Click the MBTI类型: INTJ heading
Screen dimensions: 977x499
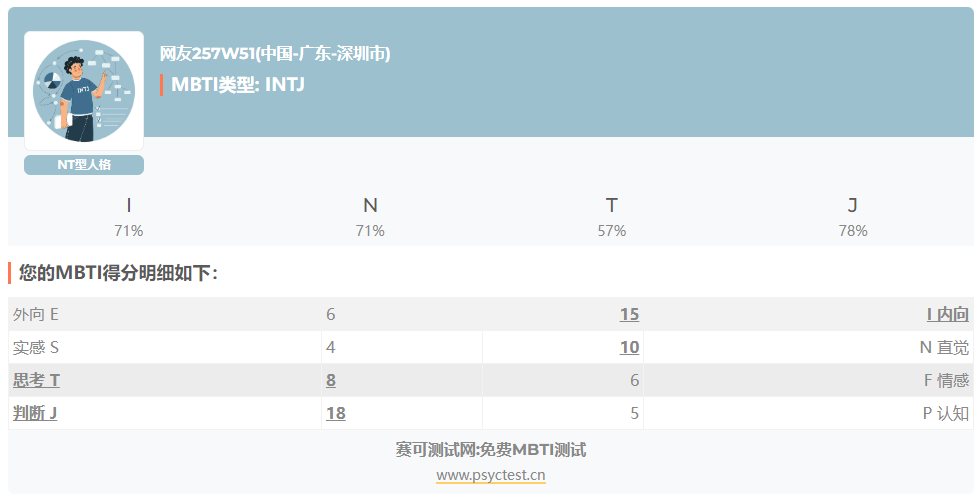pos(238,84)
